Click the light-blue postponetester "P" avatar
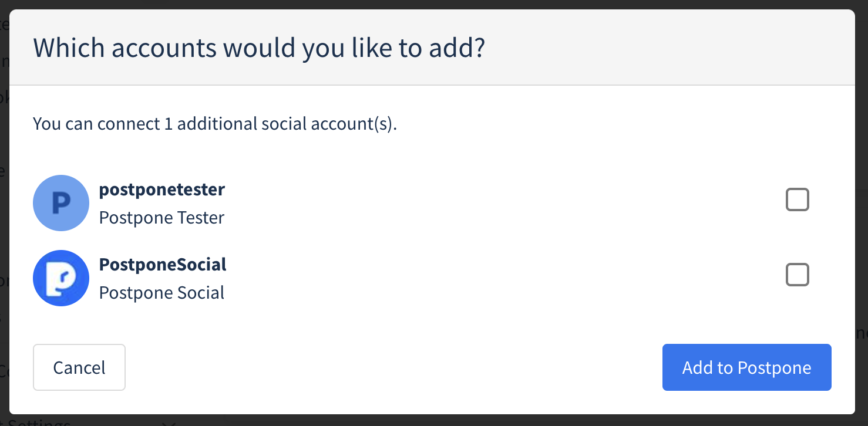Image resolution: width=868 pixels, height=426 pixels. 61,202
